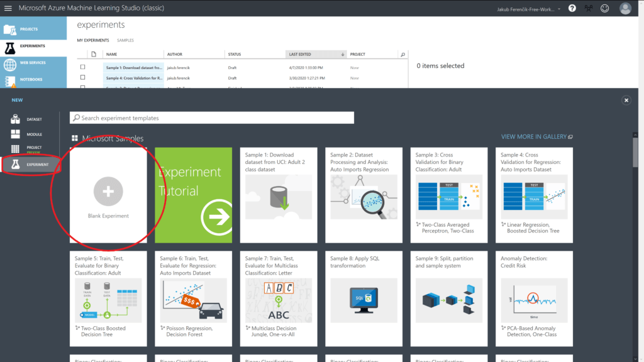The height and width of the screenshot is (362, 644).
Task: Sort by the Last Edited column
Action: pos(315,55)
